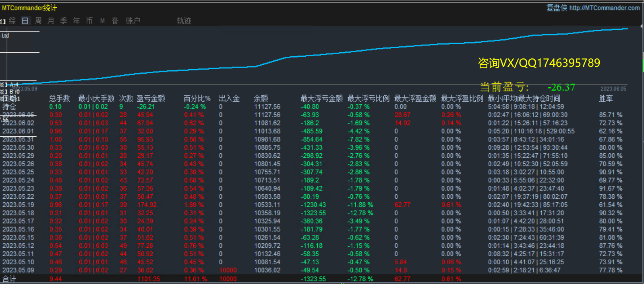Screen dimensions: 644x284
Task: Select the 2023.05.19 row date
Action: (x=18, y=205)
